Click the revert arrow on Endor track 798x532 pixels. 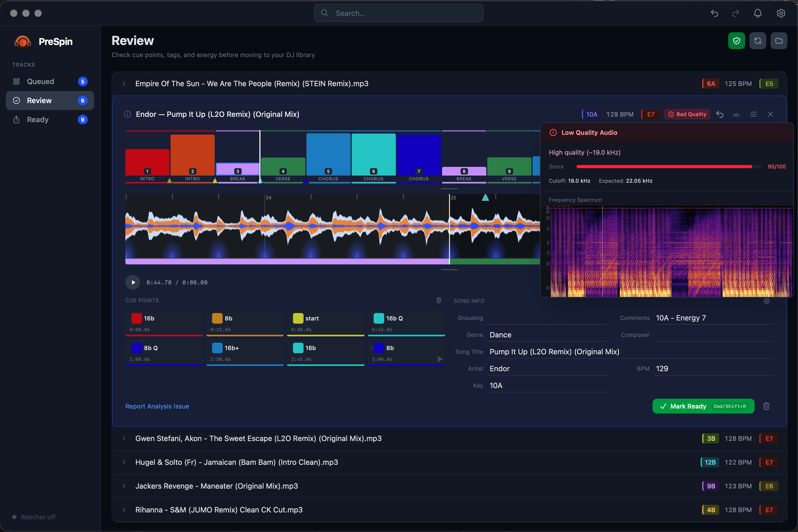point(720,114)
